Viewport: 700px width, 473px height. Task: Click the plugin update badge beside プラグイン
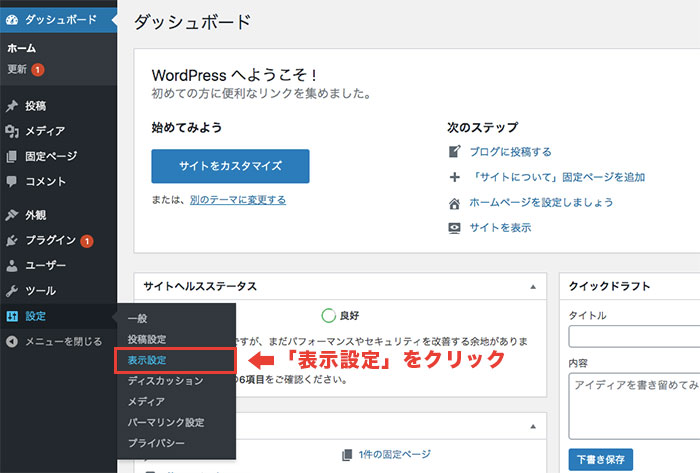coord(87,241)
